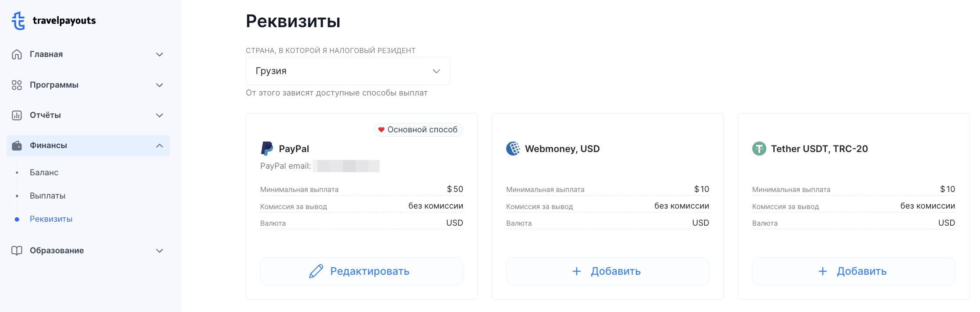Click the pencil icon in Редактировать
Image resolution: width=980 pixels, height=312 pixels.
pos(316,271)
